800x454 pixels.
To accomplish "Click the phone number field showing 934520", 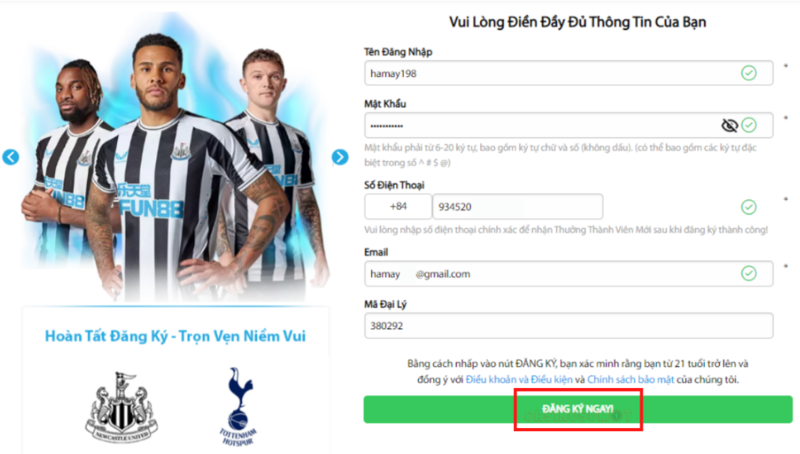I will (517, 207).
